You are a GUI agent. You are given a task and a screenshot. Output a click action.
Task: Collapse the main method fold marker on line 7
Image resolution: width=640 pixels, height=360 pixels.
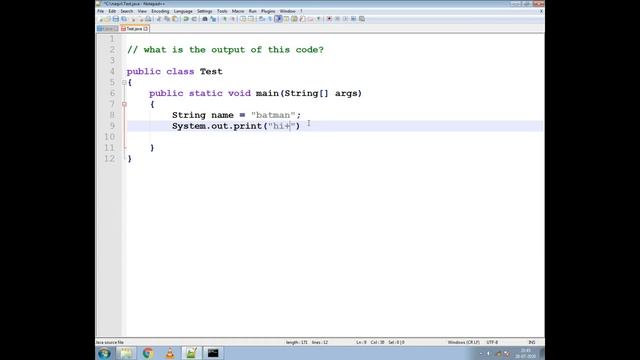124,104
